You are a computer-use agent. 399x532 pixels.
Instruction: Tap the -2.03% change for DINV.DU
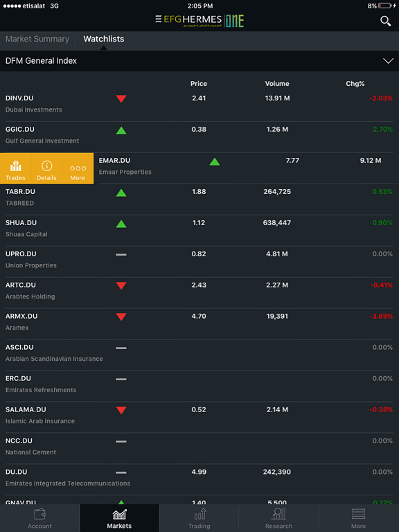(381, 98)
